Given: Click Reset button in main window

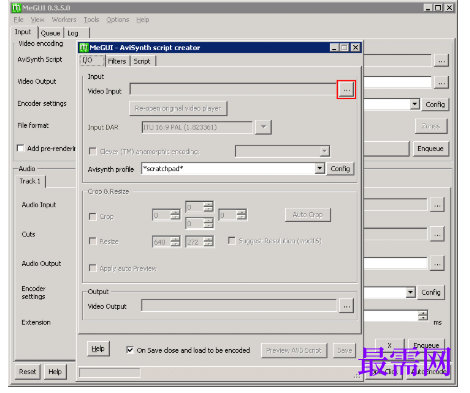Looking at the screenshot, I should 27,371.
